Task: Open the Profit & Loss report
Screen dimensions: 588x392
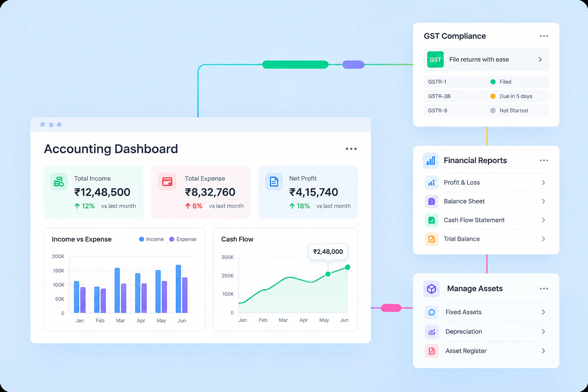Action: [x=462, y=183]
